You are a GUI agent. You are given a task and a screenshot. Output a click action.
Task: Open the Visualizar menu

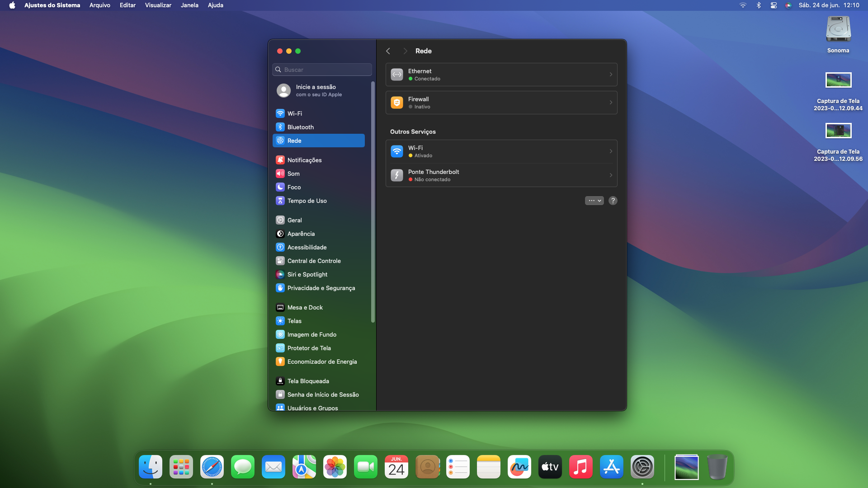[x=158, y=5]
